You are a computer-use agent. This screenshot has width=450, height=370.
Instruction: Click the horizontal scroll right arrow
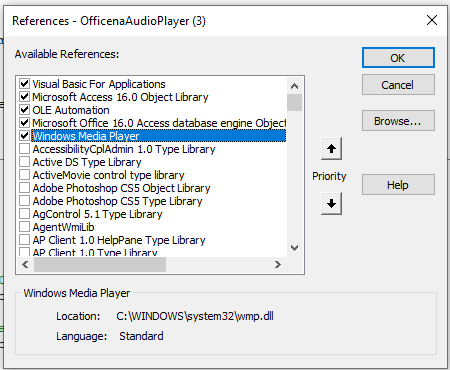(278, 265)
